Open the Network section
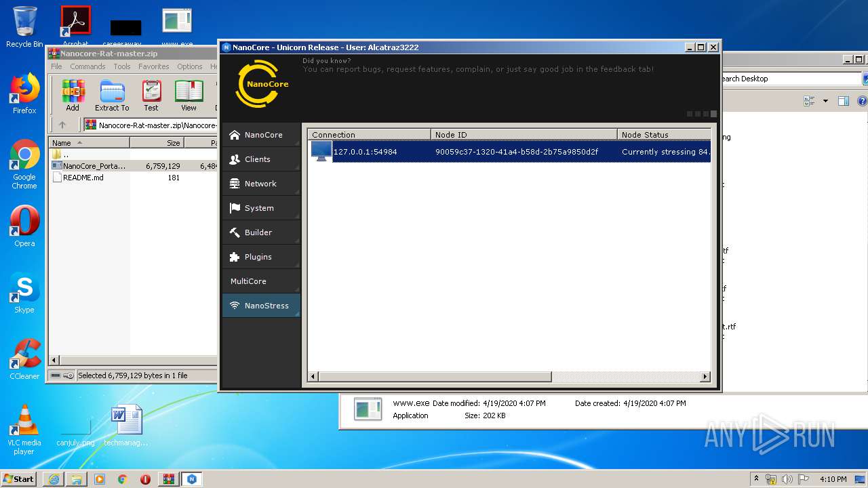 tap(261, 184)
